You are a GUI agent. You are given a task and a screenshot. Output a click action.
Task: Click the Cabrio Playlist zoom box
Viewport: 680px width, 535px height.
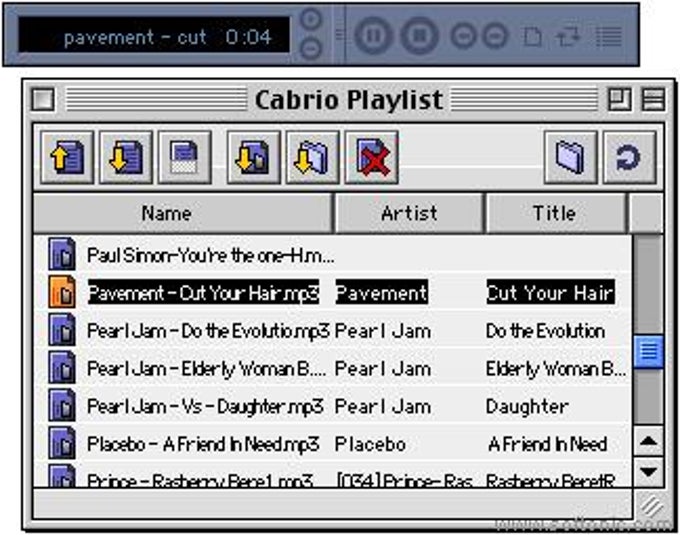619,99
